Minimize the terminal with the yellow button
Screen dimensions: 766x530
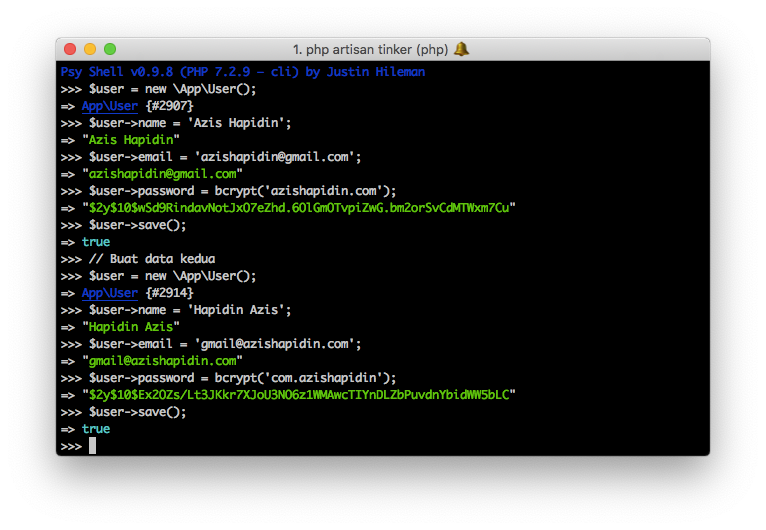[90, 49]
